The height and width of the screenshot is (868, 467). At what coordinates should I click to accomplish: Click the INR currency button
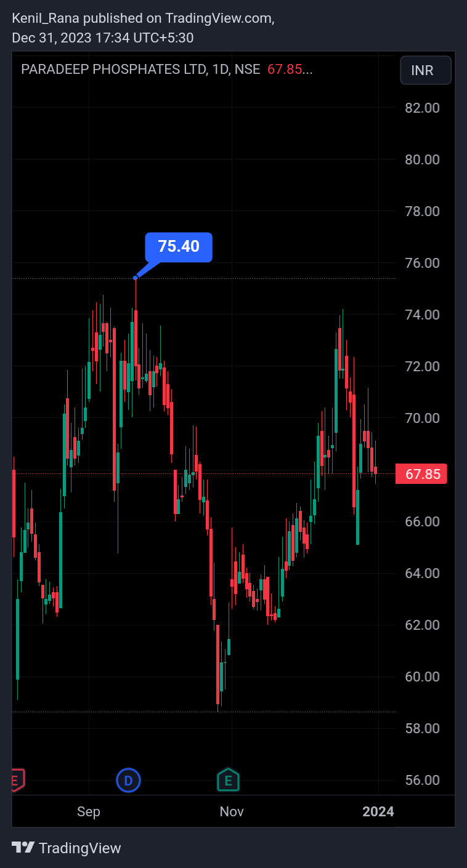(426, 70)
